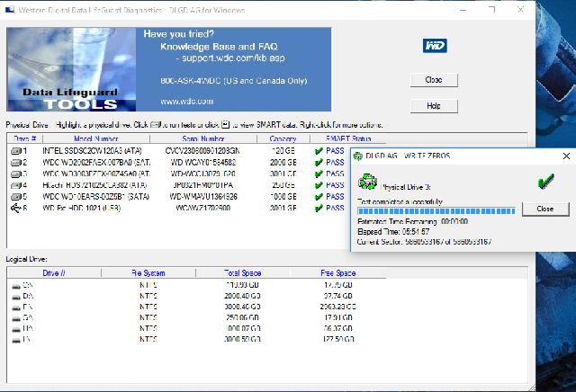This screenshot has height=392, width=576.
Task: Click the 2000 GB capacity cell
Action: point(283,163)
